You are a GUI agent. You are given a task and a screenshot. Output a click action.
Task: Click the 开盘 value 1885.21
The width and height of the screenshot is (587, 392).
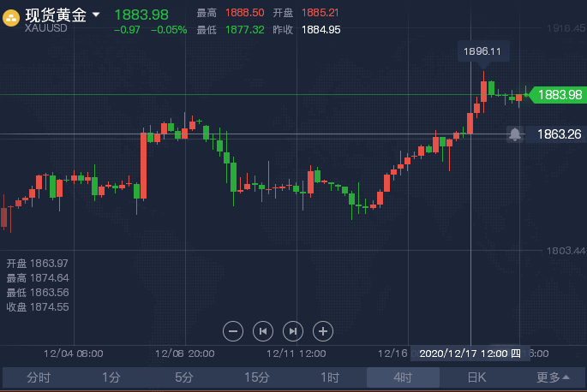[320, 13]
